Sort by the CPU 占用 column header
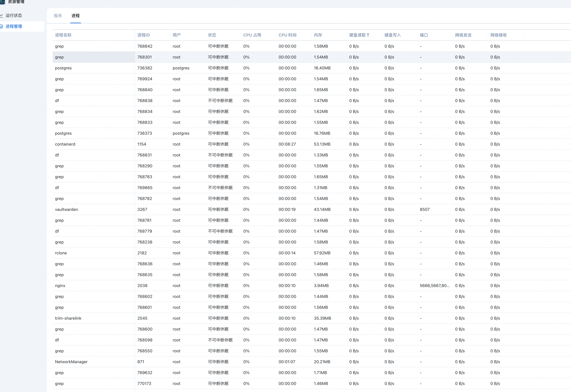The width and height of the screenshot is (571, 392). [x=252, y=35]
